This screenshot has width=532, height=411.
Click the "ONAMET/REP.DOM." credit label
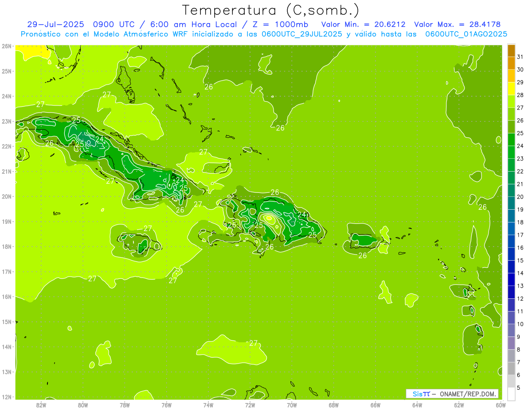tap(469, 394)
